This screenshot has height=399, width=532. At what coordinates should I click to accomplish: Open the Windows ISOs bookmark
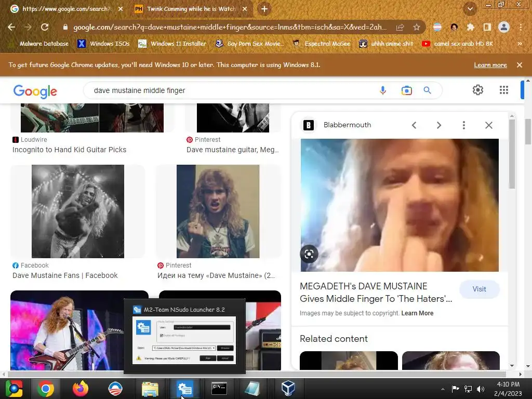[103, 44]
